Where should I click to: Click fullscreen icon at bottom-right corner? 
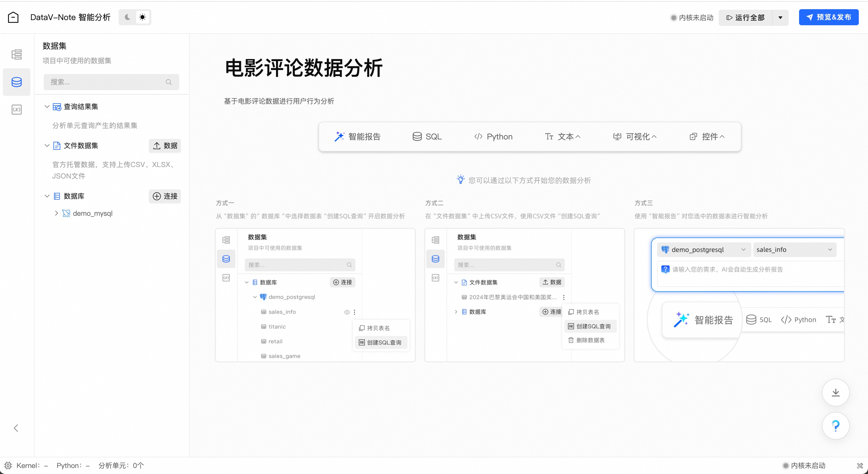(860, 466)
